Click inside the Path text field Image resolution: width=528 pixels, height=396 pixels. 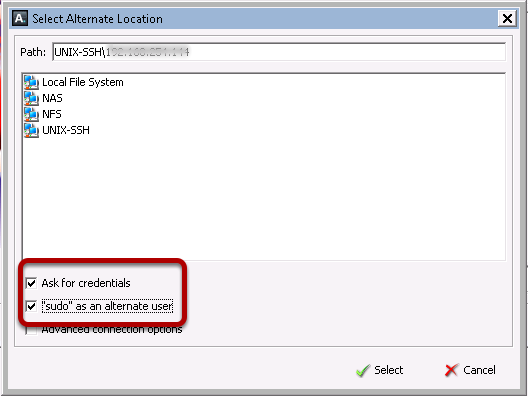[x=279, y=52]
